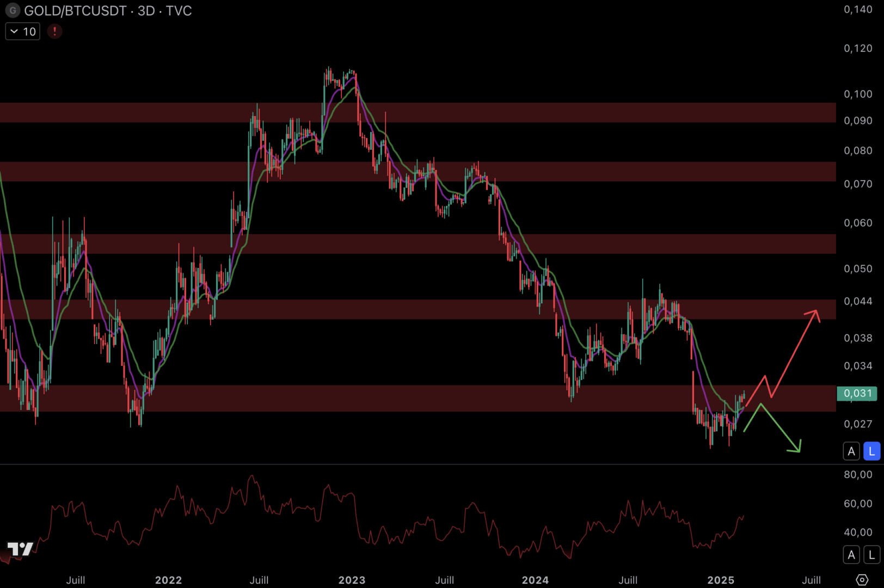The height and width of the screenshot is (588, 884).
Task: Click the 0,044 price axis label
Action: point(858,301)
